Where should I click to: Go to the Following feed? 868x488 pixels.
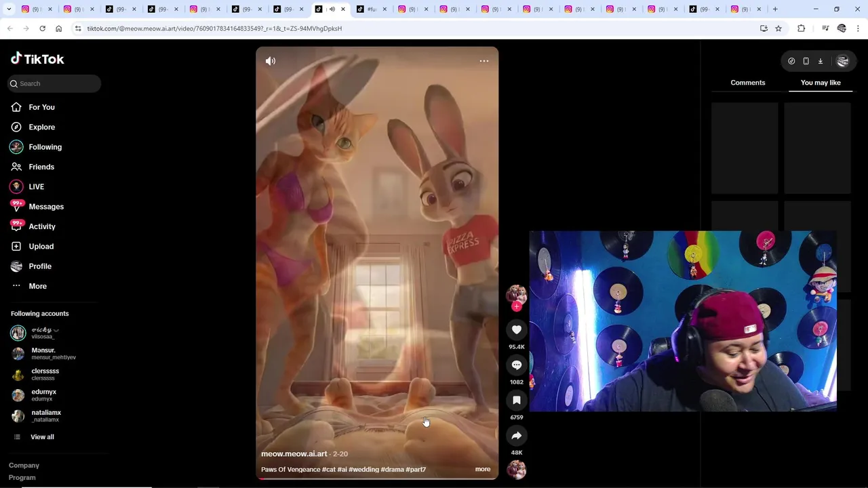(x=45, y=147)
